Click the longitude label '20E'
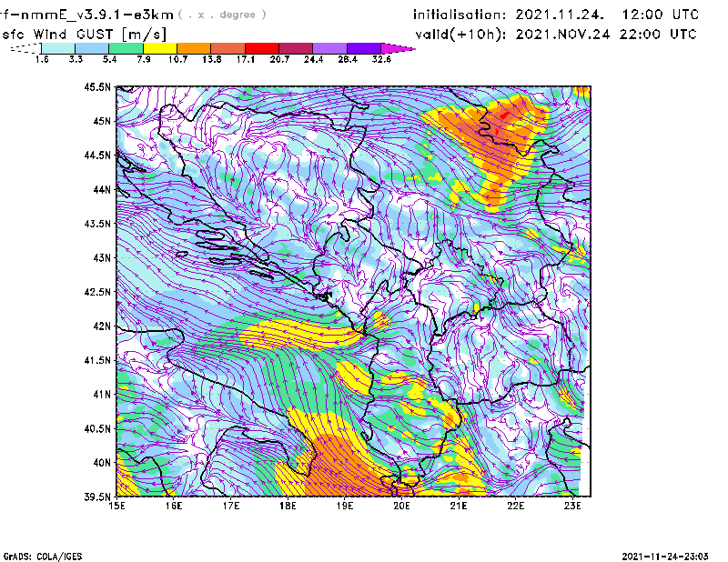728x562 pixels. point(401,506)
